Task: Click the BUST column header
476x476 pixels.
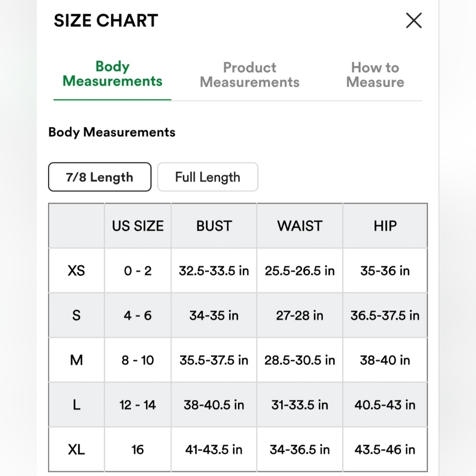Action: (x=213, y=226)
